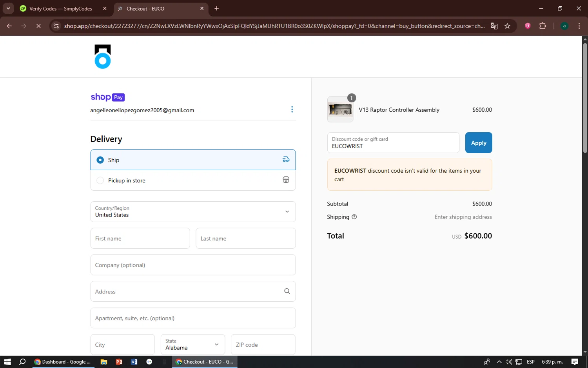The image size is (588, 368).
Task: Open the tab search dropdown arrow
Action: (x=8, y=8)
